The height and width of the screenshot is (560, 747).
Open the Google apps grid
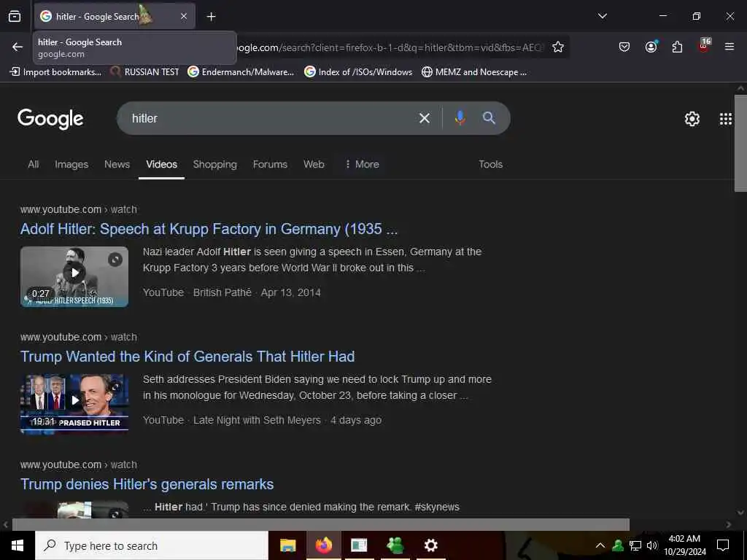click(725, 119)
